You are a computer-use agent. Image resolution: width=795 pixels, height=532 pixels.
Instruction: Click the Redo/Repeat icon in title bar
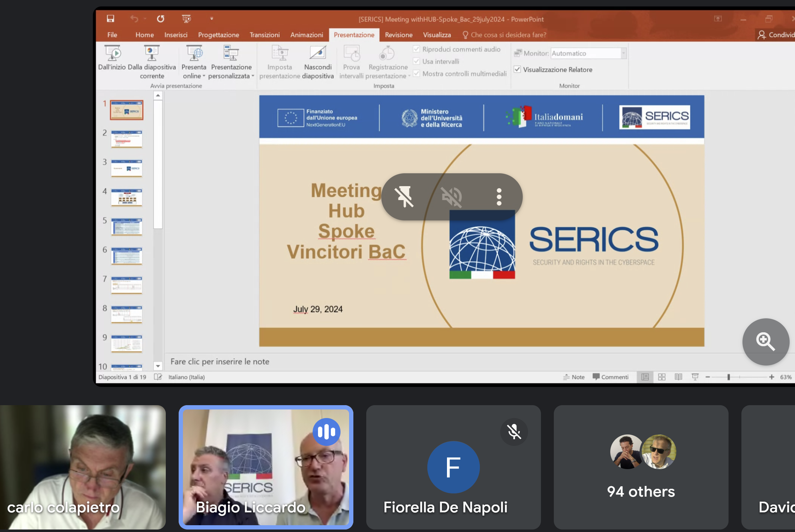pos(160,19)
